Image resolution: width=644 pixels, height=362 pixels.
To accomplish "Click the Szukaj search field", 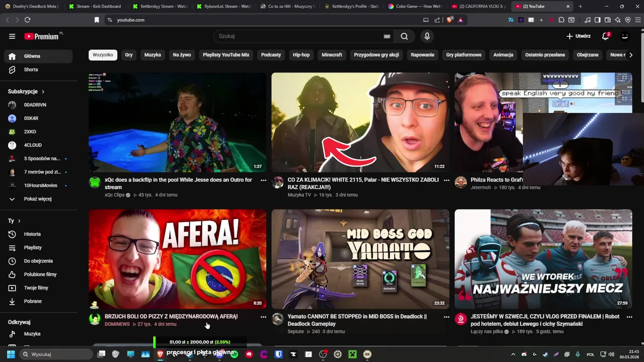I will 300,36.
